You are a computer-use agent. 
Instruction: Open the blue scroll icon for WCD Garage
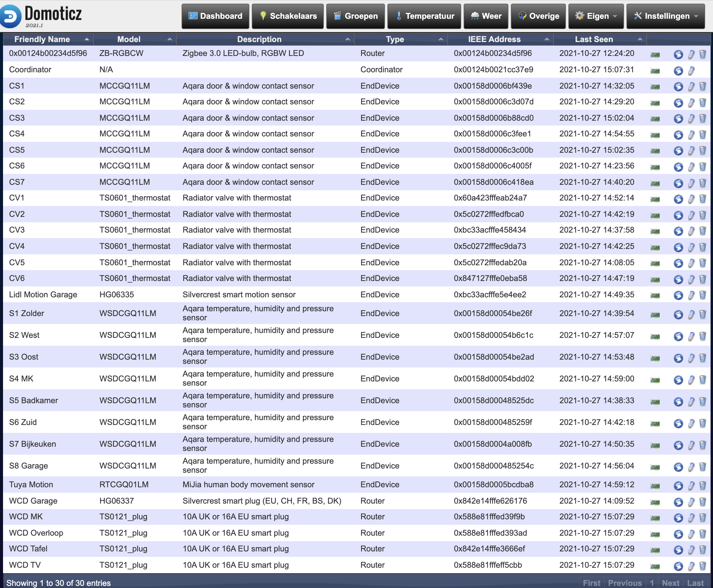tap(678, 501)
